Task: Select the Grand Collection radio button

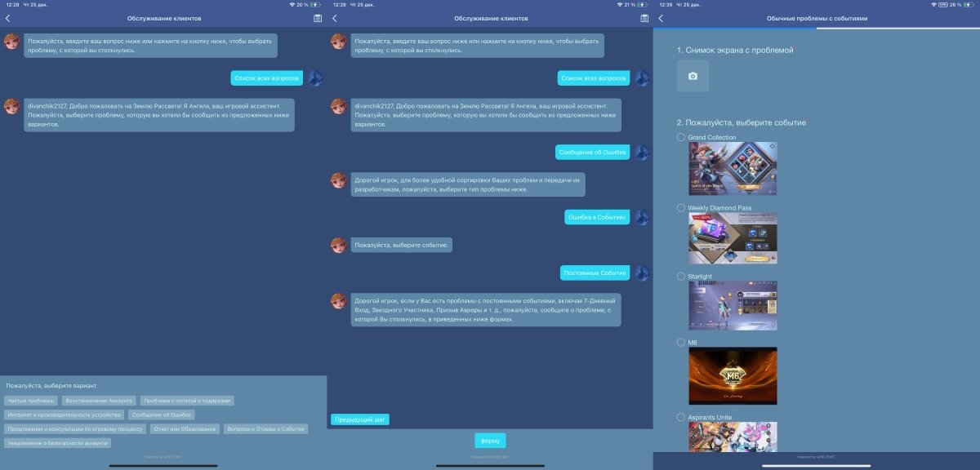Action: pyautogui.click(x=681, y=137)
